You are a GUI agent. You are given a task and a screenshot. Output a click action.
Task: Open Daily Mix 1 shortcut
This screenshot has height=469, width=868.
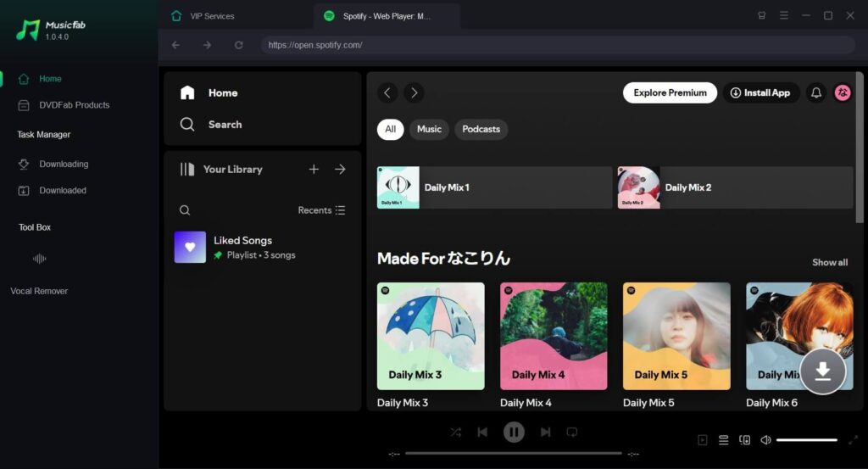pos(494,187)
